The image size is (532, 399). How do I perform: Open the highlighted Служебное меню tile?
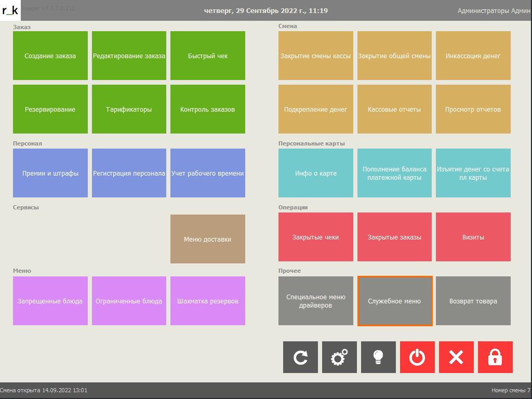394,301
